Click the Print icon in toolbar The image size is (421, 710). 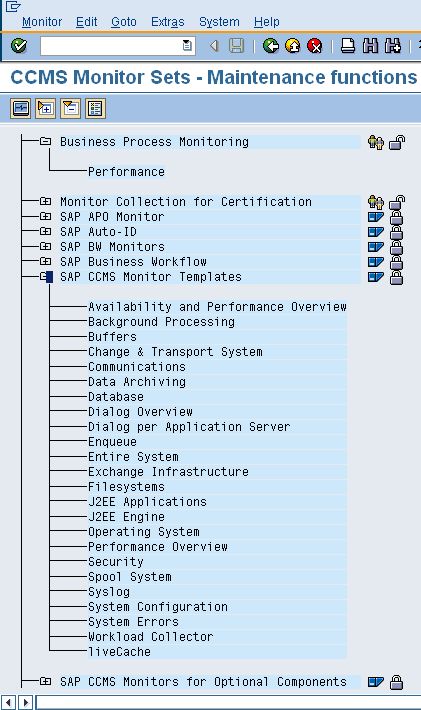348,46
